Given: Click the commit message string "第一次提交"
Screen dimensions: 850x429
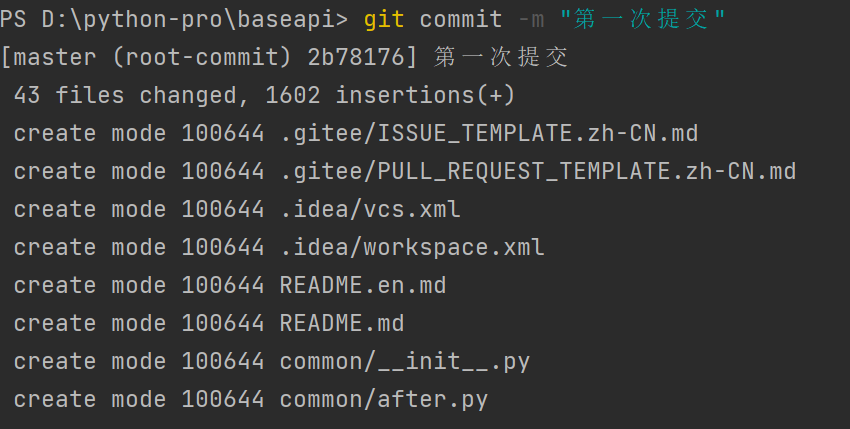Looking at the screenshot, I should [643, 19].
